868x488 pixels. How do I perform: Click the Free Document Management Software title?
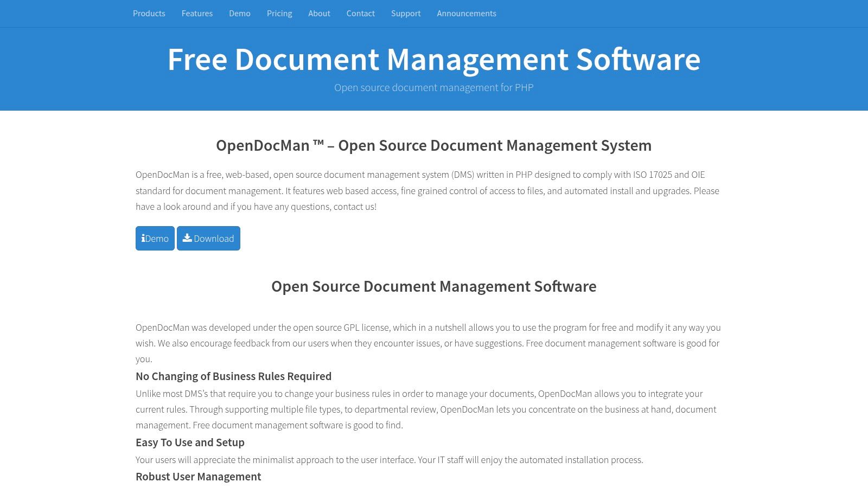(x=434, y=60)
